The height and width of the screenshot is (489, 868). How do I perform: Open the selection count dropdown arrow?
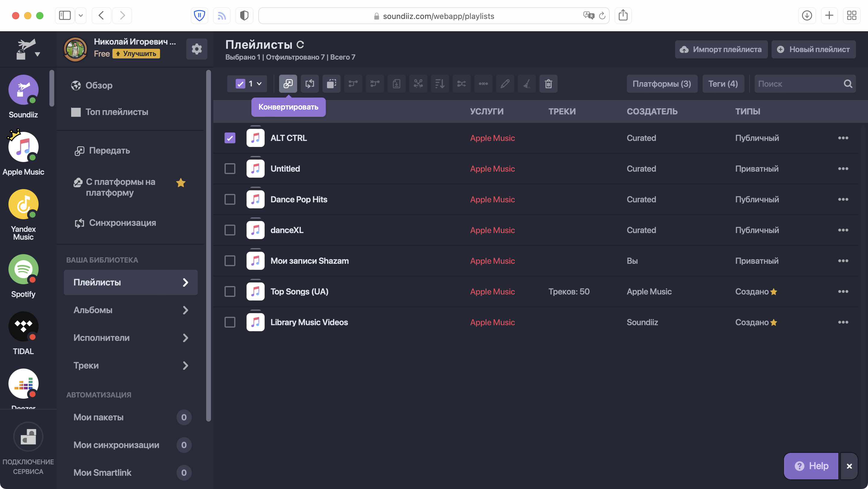pyautogui.click(x=259, y=83)
